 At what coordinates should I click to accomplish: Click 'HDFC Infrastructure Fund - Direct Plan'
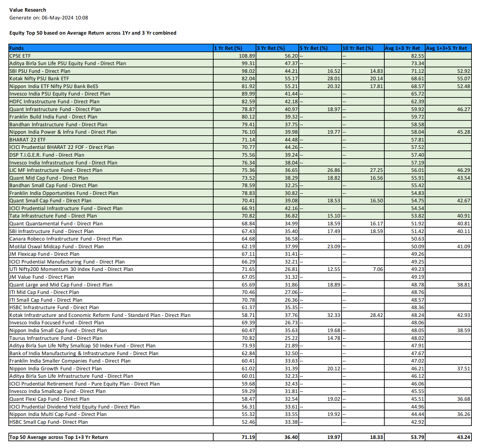click(x=54, y=101)
